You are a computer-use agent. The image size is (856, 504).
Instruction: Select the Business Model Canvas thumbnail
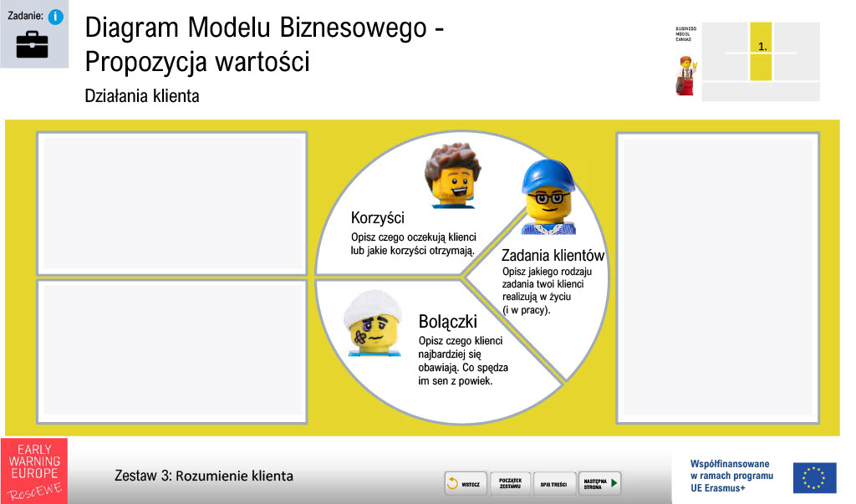tap(761, 61)
